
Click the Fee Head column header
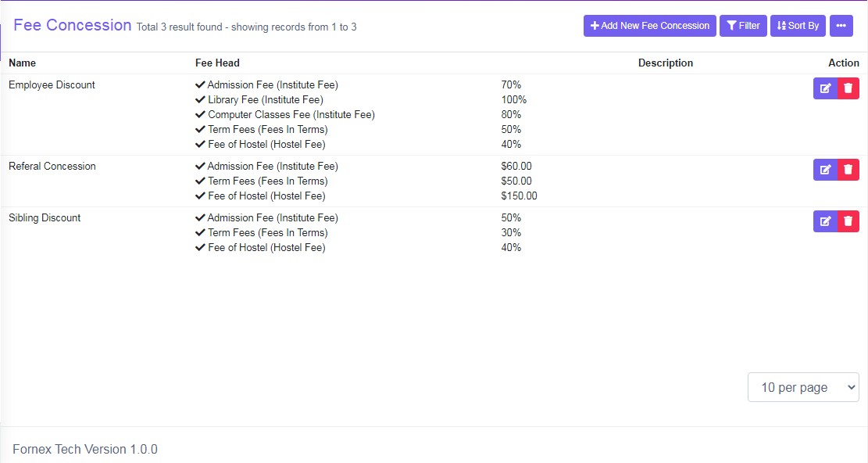coord(217,63)
